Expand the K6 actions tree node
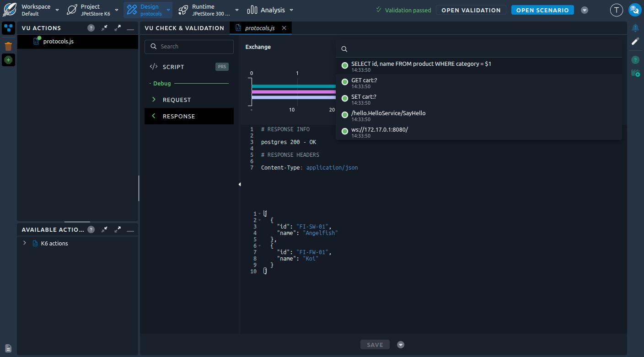Screen dimensions: 644x357 (25, 243)
